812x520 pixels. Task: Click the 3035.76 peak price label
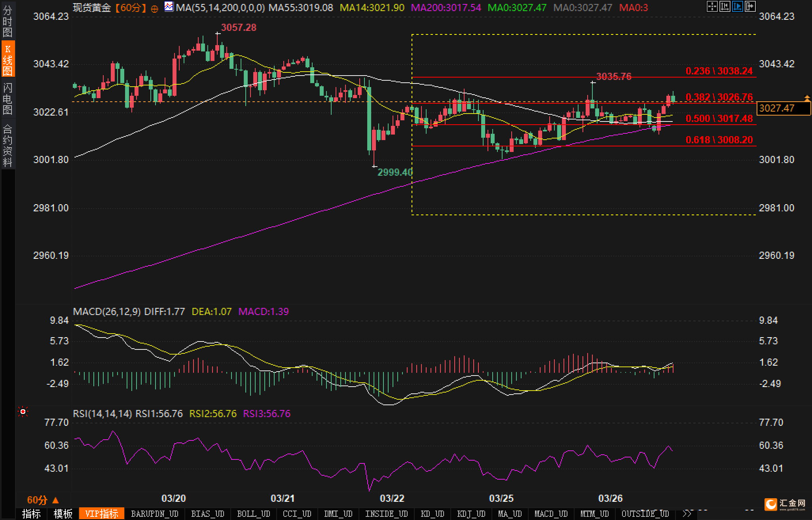tap(614, 76)
